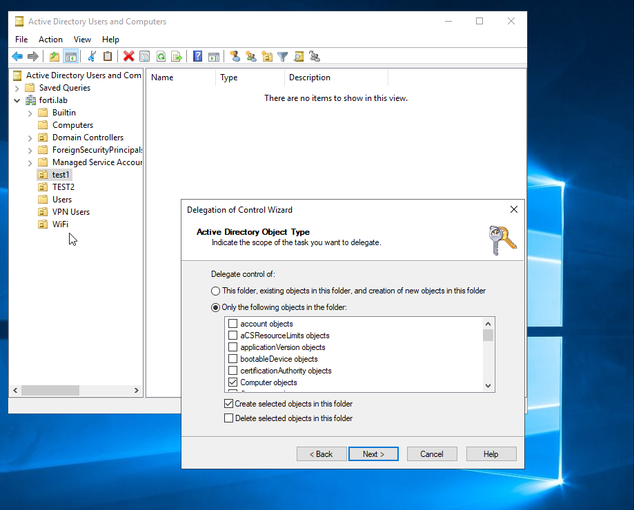Select 'This folder, existing objects' radio option

[x=216, y=290]
